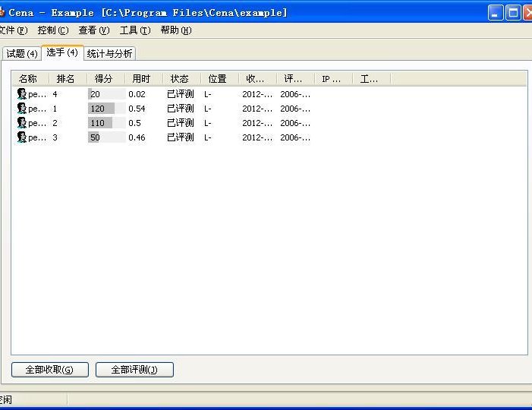Open the 工具(T) menu
The height and width of the screenshot is (410, 532).
point(135,30)
